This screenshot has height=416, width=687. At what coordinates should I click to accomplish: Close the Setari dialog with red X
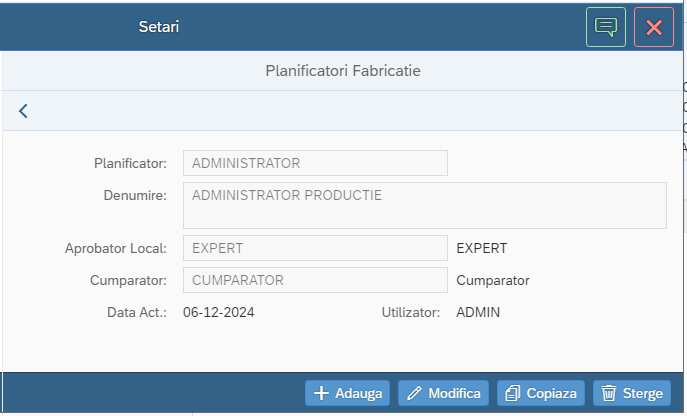[x=654, y=27]
